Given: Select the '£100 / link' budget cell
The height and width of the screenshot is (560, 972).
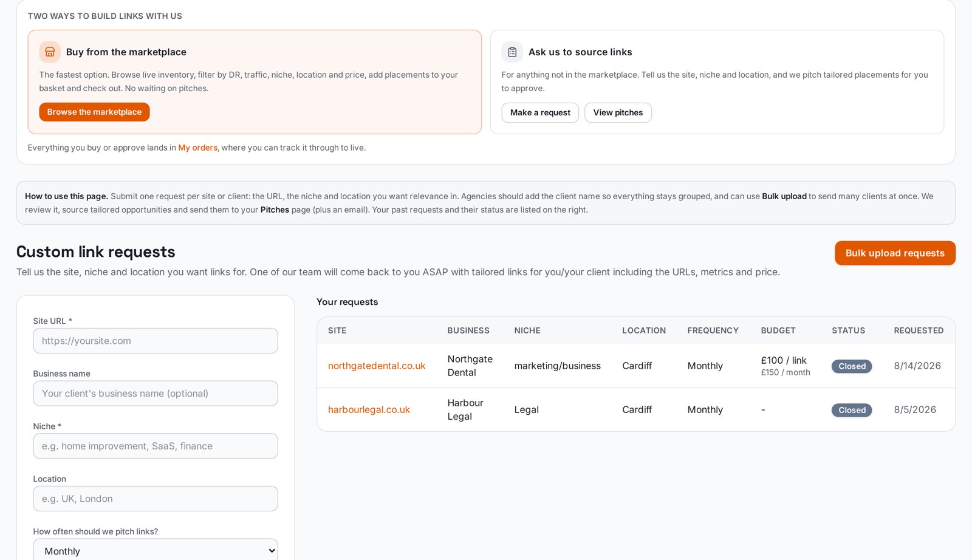Looking at the screenshot, I should tap(784, 360).
